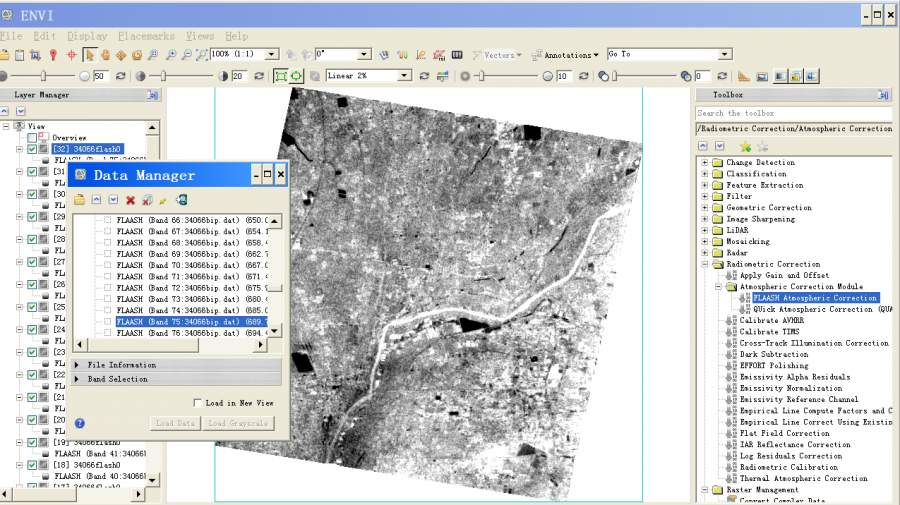The width and height of the screenshot is (900, 505).
Task: Reset brightness with the refresh icon
Action: point(121,76)
